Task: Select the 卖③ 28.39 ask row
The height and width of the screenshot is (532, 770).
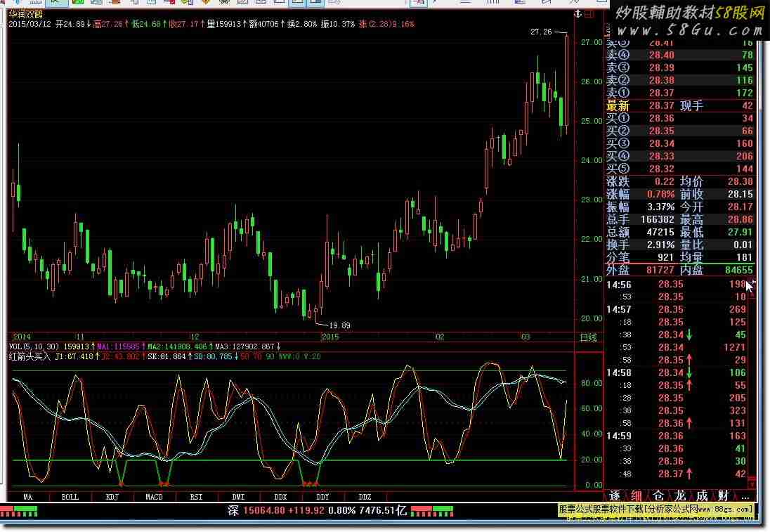Action: 679,67
